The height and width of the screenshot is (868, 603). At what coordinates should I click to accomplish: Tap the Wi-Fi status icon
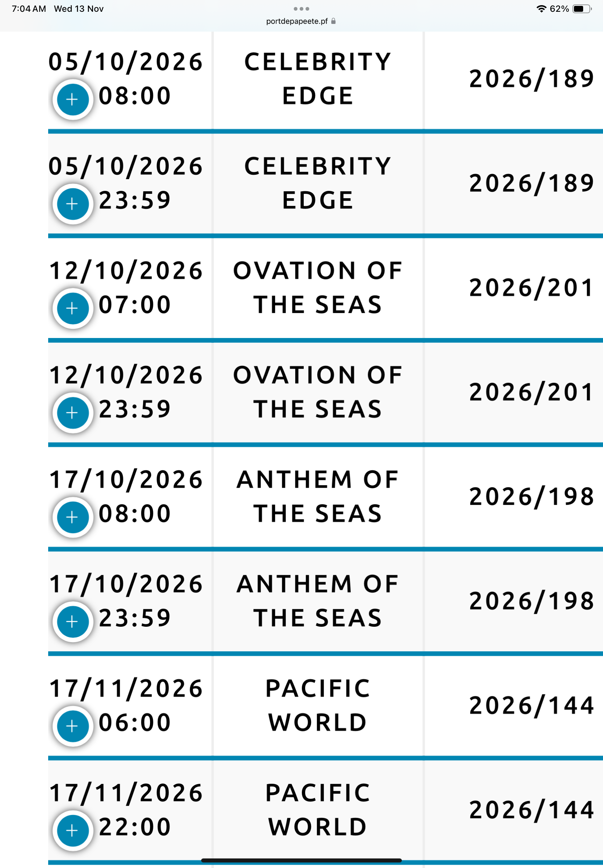point(542,9)
